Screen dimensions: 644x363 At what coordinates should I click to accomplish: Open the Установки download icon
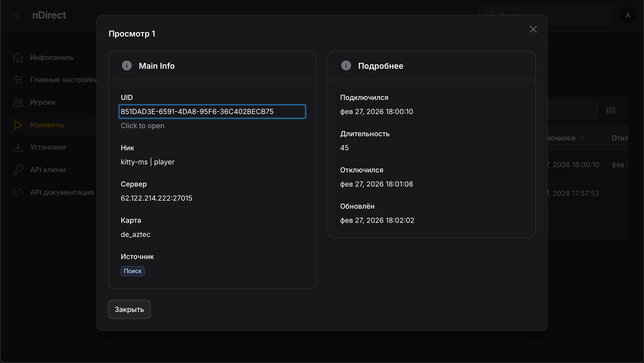coord(18,147)
